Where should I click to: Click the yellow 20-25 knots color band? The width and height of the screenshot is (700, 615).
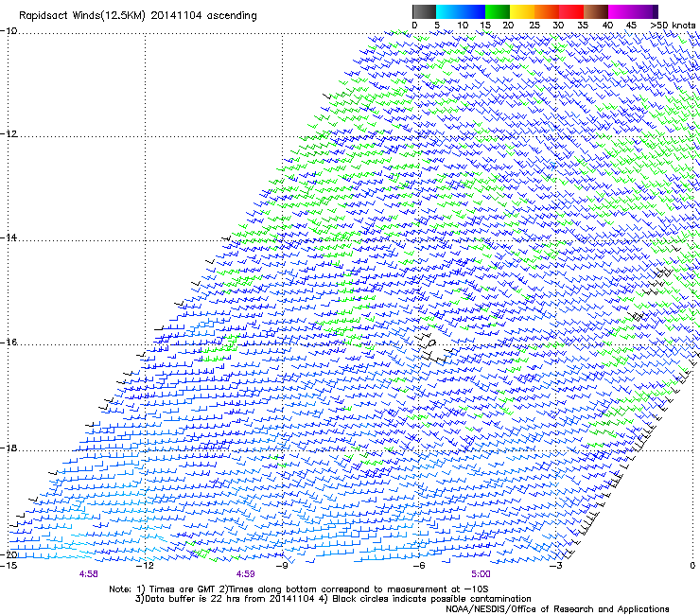pos(522,11)
